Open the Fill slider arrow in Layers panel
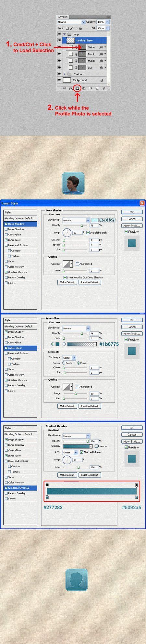The width and height of the screenshot is (146, 644). tap(107, 28)
